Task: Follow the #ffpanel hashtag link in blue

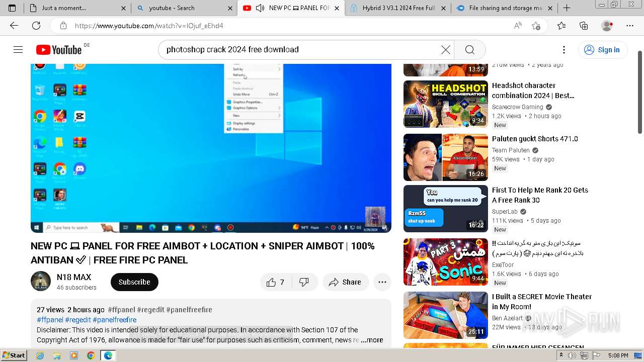Action: click(50, 320)
